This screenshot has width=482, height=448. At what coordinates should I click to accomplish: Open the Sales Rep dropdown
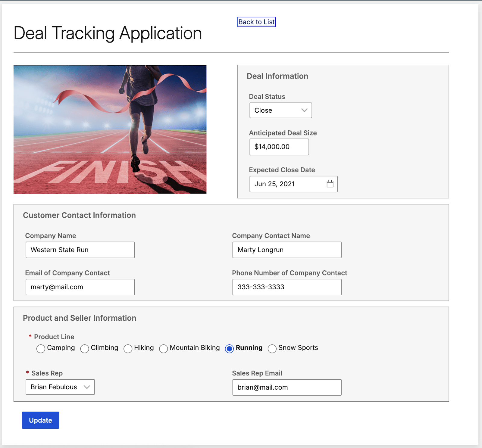pyautogui.click(x=60, y=387)
